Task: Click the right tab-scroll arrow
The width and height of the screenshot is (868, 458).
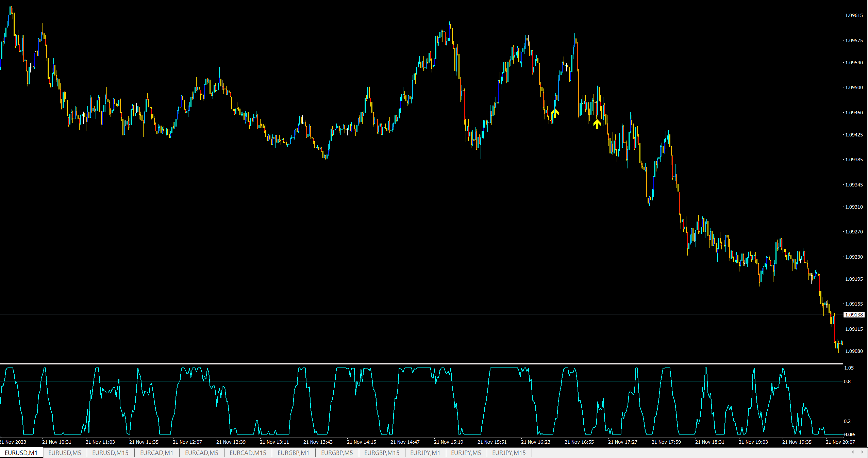Action: click(x=862, y=452)
